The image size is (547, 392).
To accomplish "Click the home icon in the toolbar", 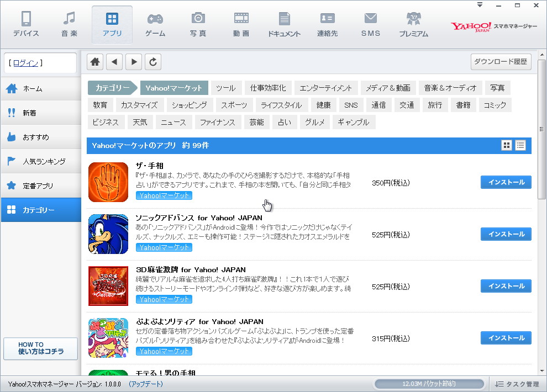I will click(x=94, y=61).
